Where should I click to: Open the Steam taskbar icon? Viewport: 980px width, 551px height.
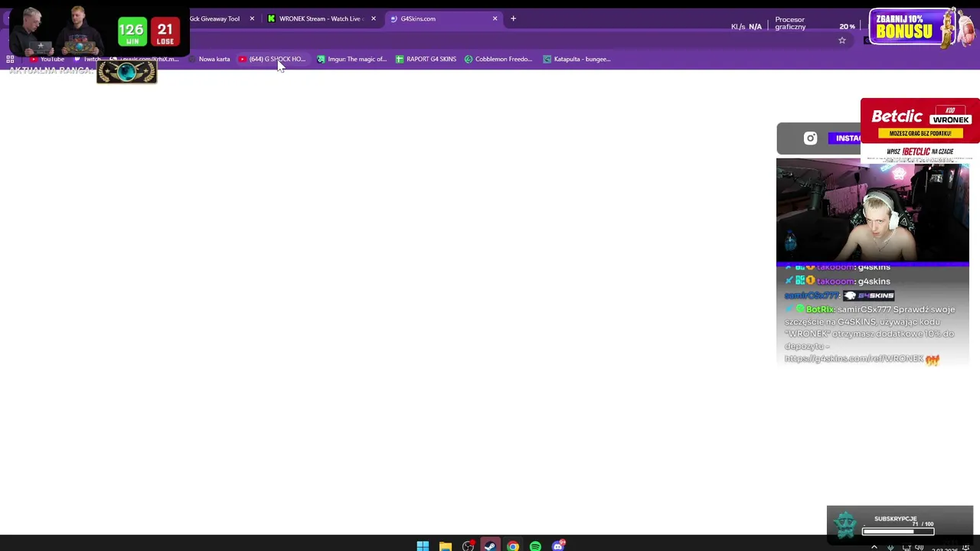click(x=490, y=546)
